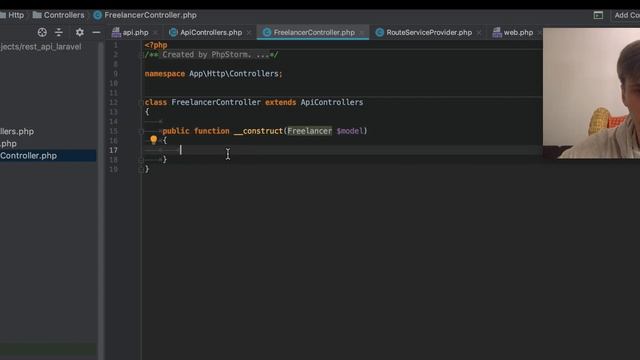Click the yellow lightbulb intention icon
The image size is (640, 360).
click(x=153, y=140)
